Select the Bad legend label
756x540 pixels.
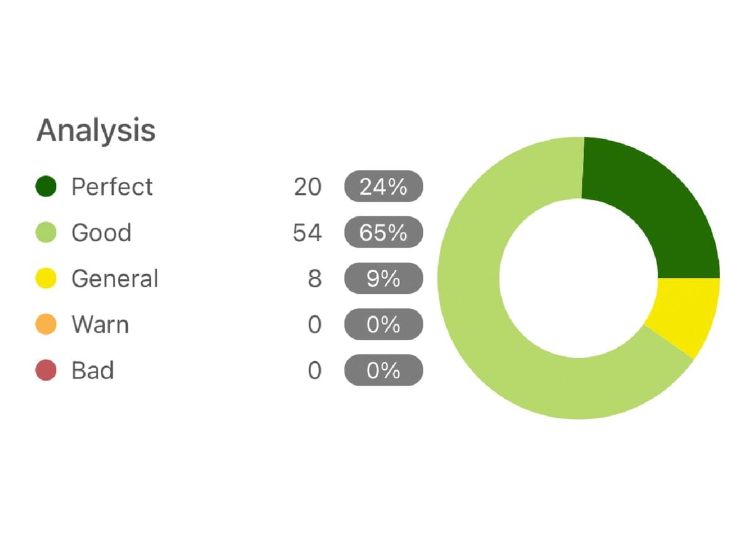point(93,371)
